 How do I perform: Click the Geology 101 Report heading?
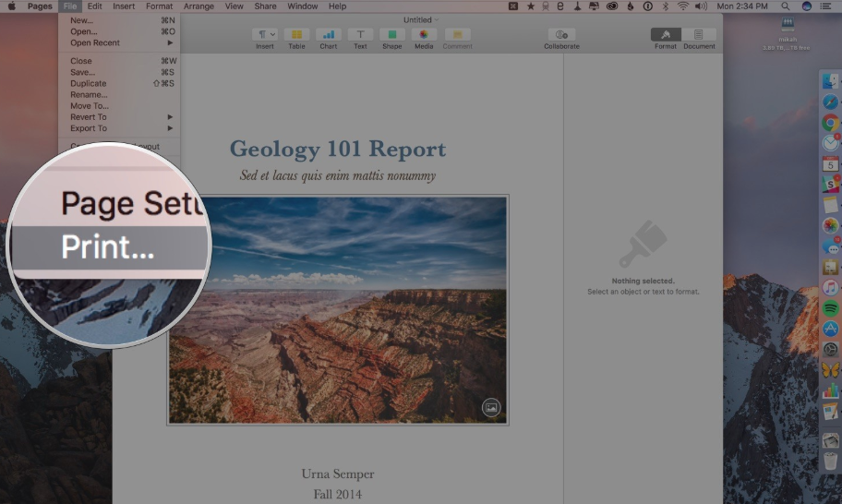[x=338, y=150]
